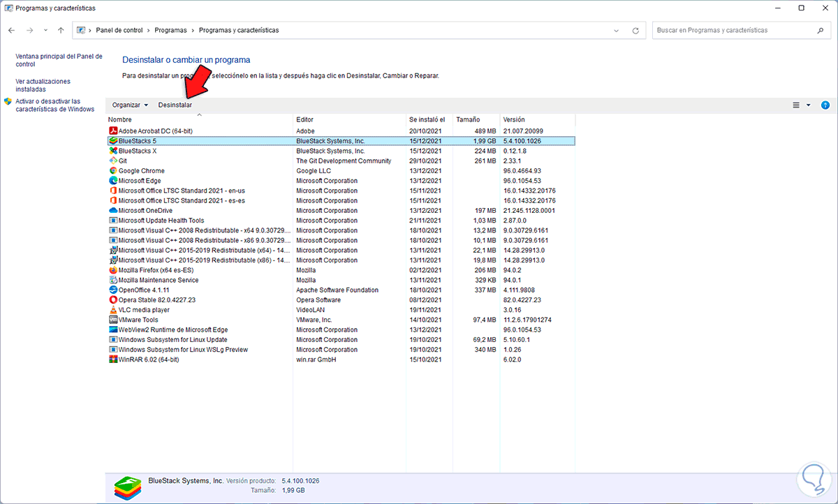Open Ver actualizaciones instaladas link
This screenshot has width=838, height=504.
click(43, 85)
